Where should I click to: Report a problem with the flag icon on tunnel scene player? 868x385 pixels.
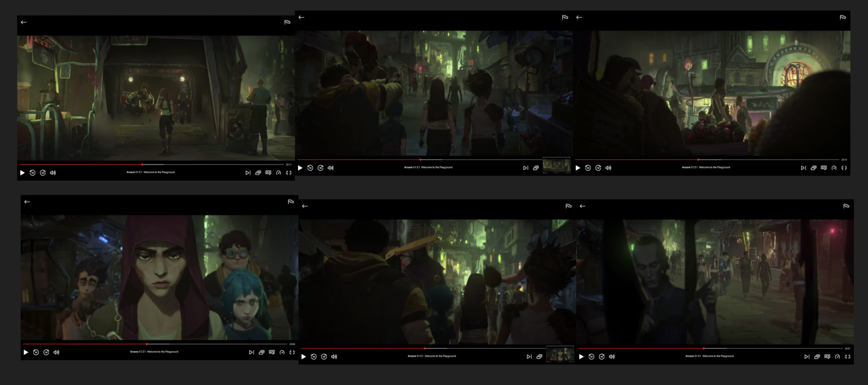[x=287, y=22]
